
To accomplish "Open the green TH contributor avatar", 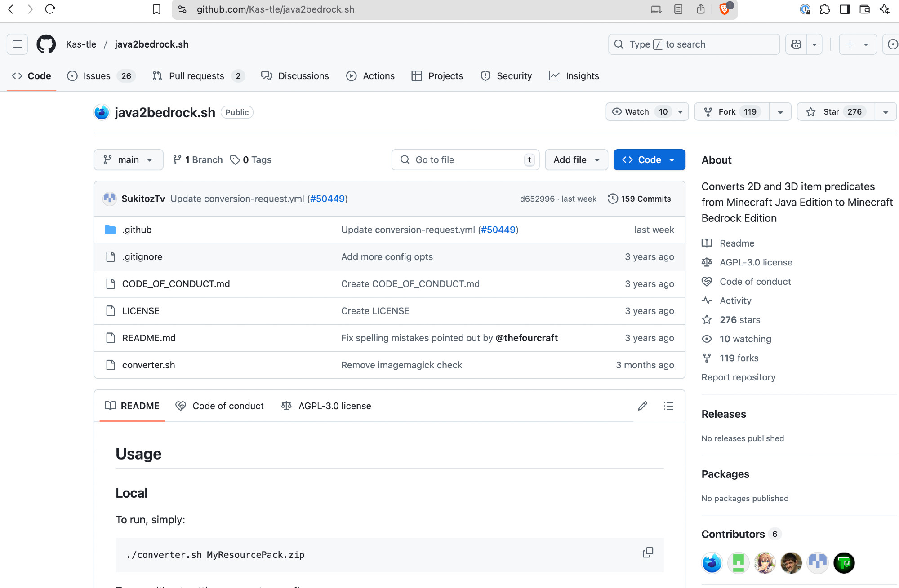I will [844, 563].
